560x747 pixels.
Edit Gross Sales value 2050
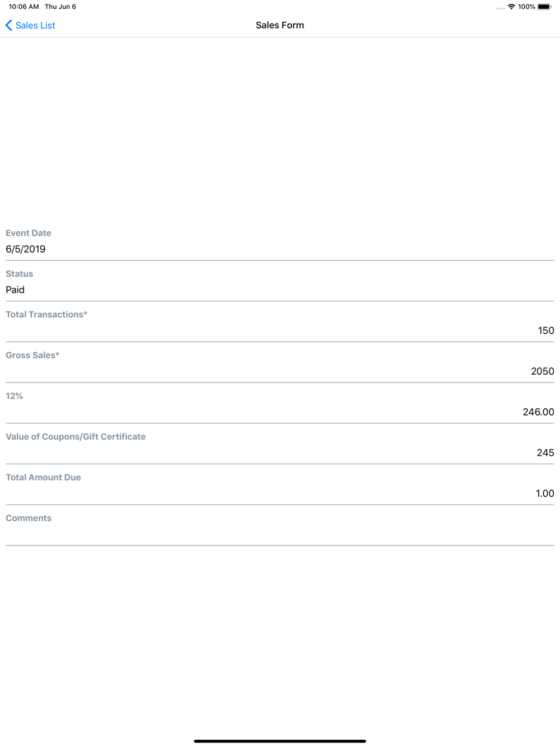tap(543, 371)
